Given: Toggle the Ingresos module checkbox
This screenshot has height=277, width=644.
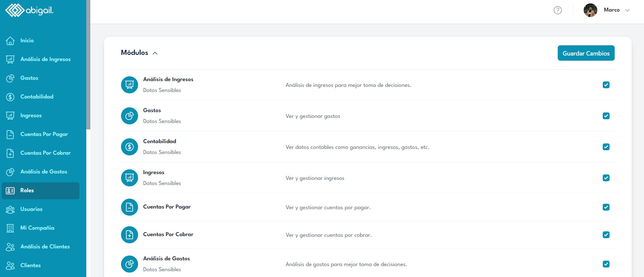Looking at the screenshot, I should click(606, 178).
